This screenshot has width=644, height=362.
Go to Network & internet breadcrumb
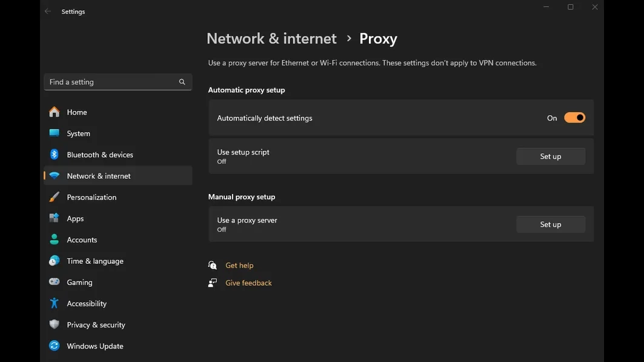click(x=271, y=39)
